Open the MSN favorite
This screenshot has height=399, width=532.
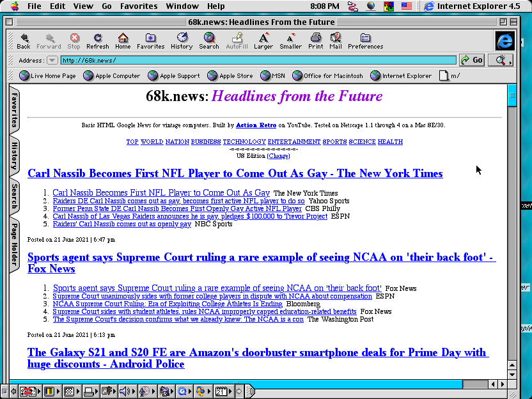point(273,75)
